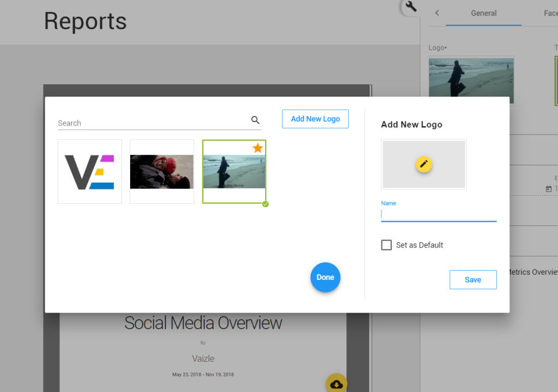
Task: Click the Add New Logo panel heading
Action: tap(412, 124)
